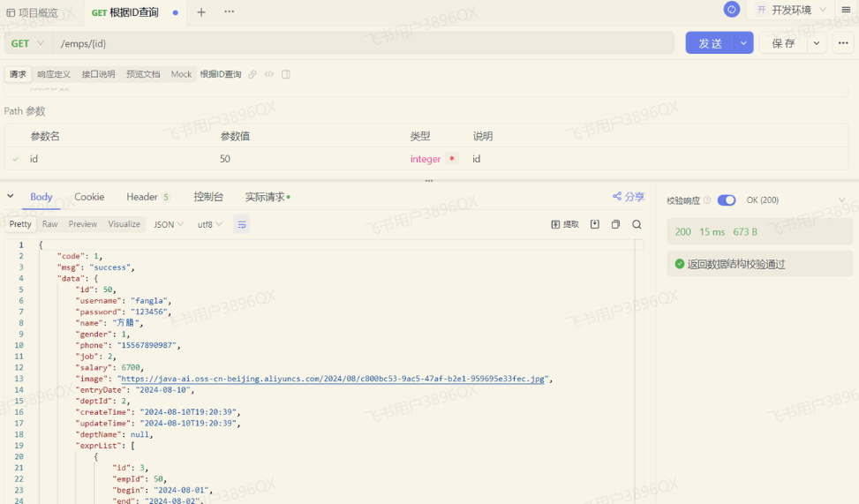The width and height of the screenshot is (859, 504).
Task: Click the save response download icon
Action: click(595, 224)
